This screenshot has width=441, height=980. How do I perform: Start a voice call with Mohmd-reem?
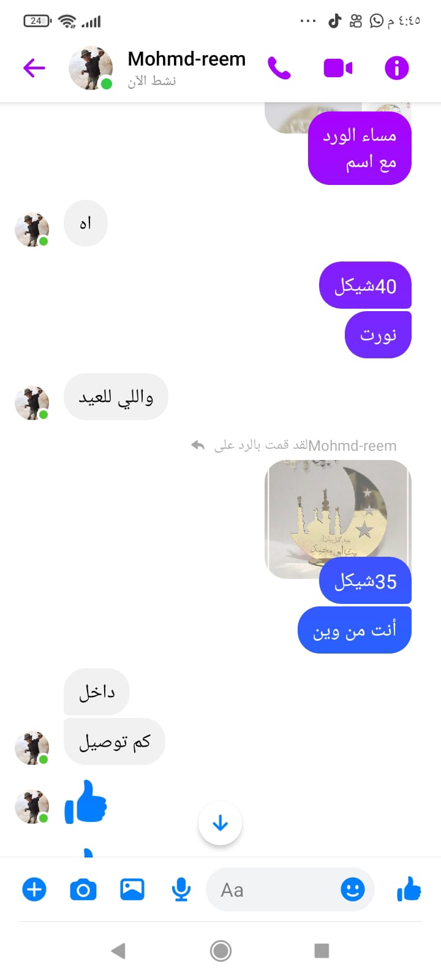279,68
